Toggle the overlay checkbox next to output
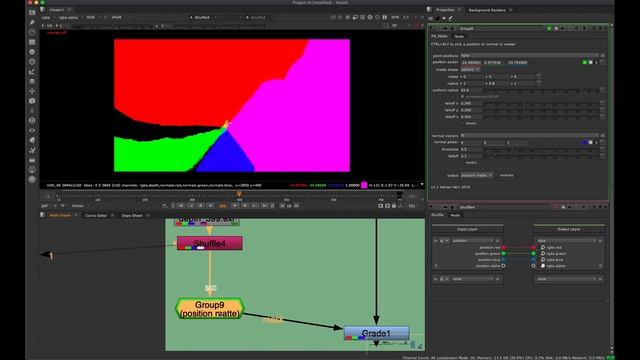The height and width of the screenshot is (360, 640). (497, 175)
